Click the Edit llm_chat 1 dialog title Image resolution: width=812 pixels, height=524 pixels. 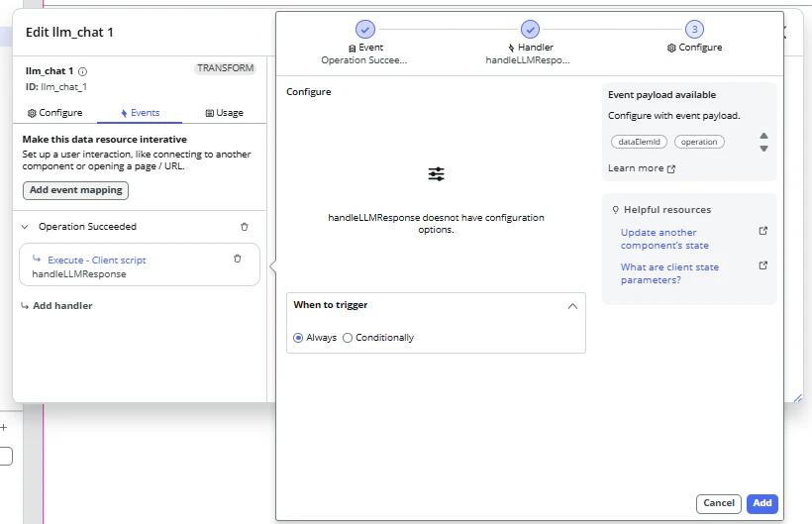point(69,32)
